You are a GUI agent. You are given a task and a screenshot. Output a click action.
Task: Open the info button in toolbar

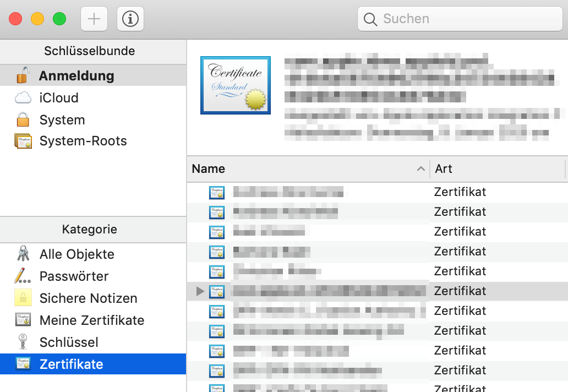coord(130,19)
